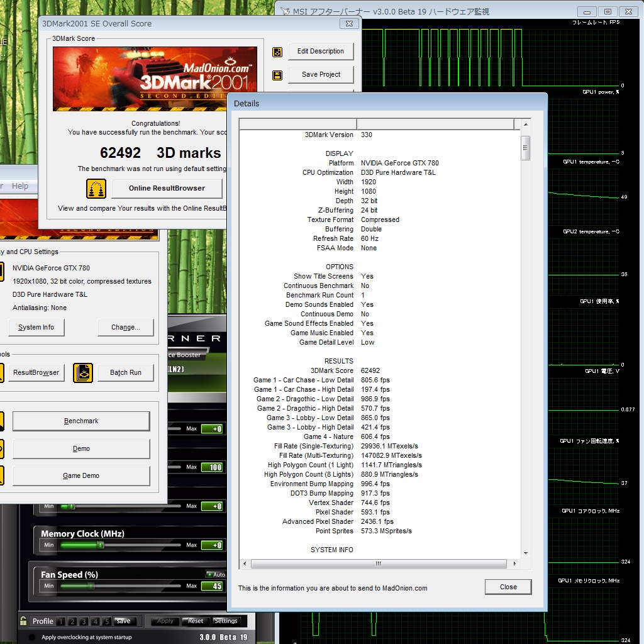This screenshot has width=644, height=644.
Task: Click the Fan Speed slider handle
Action: click(x=91, y=586)
